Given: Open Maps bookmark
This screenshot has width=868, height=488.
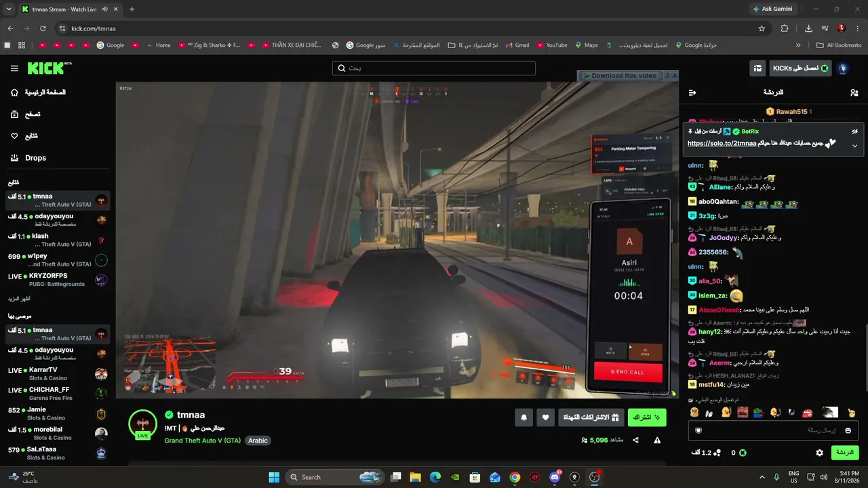Looking at the screenshot, I should [x=586, y=45].
